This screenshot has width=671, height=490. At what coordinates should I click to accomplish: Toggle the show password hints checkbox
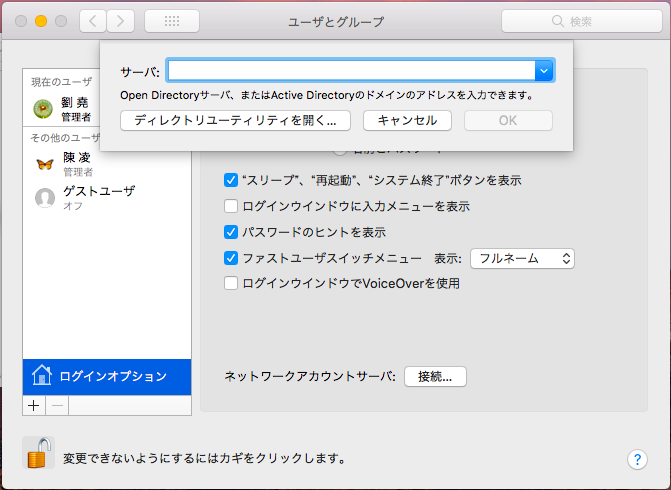(231, 232)
